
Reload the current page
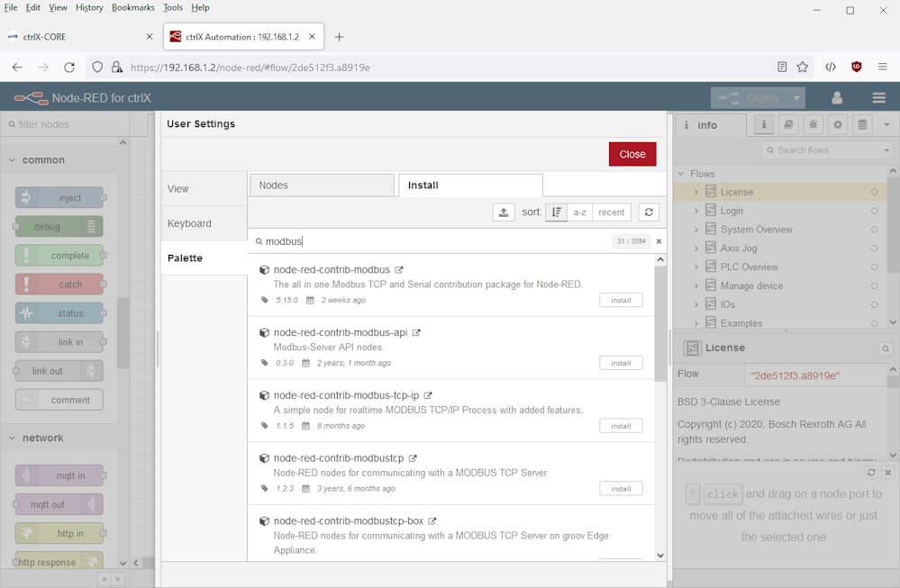69,68
